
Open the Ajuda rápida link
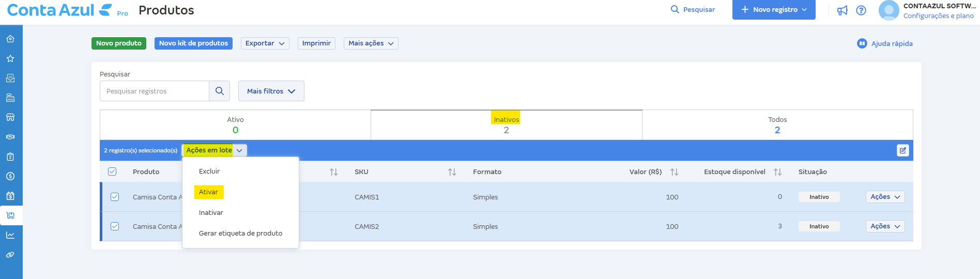[885, 43]
